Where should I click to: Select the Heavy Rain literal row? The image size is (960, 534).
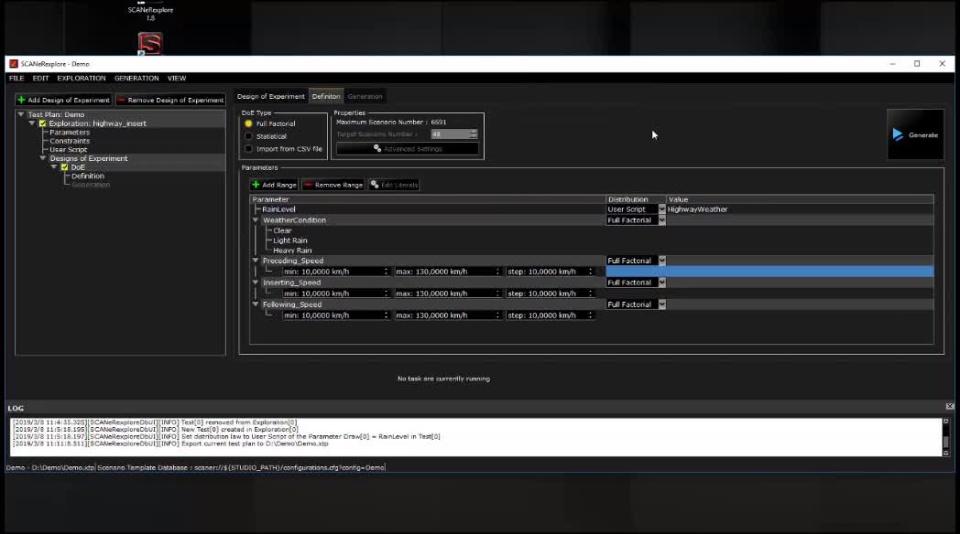pyautogui.click(x=292, y=250)
